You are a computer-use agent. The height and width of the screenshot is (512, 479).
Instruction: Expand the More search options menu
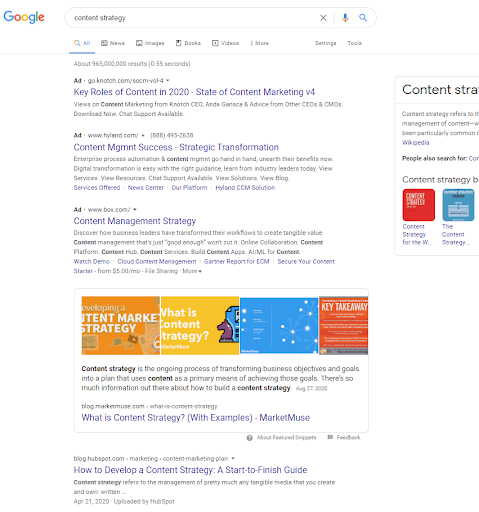pos(260,43)
